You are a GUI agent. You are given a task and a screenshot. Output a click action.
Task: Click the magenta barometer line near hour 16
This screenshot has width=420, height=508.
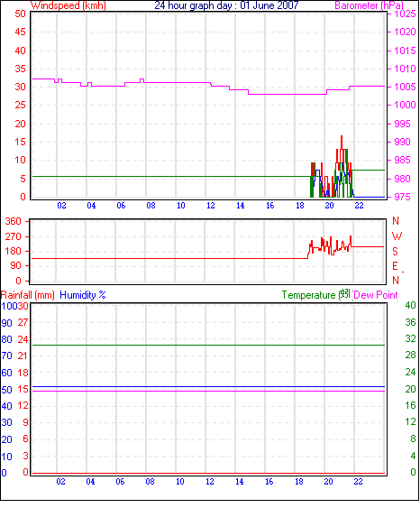(270, 94)
